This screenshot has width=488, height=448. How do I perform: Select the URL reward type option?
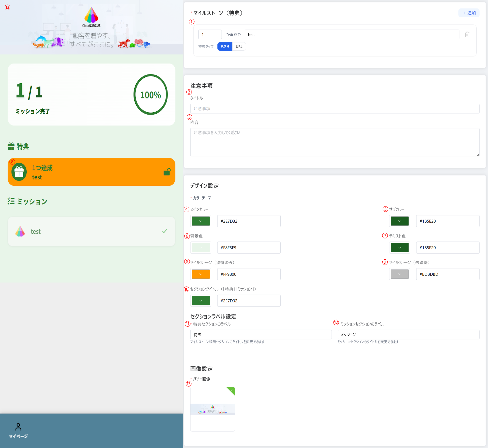239,46
